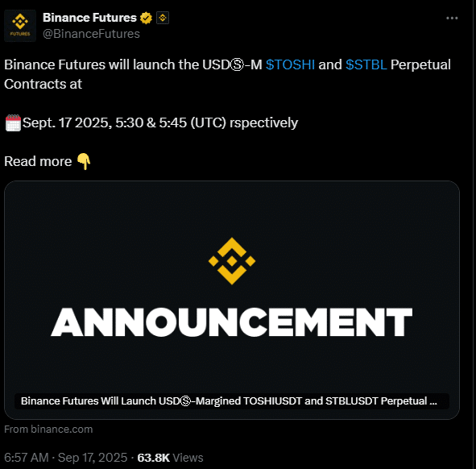Click the 6:57 AM Sep 17, 2025 timestamp

pos(65,458)
